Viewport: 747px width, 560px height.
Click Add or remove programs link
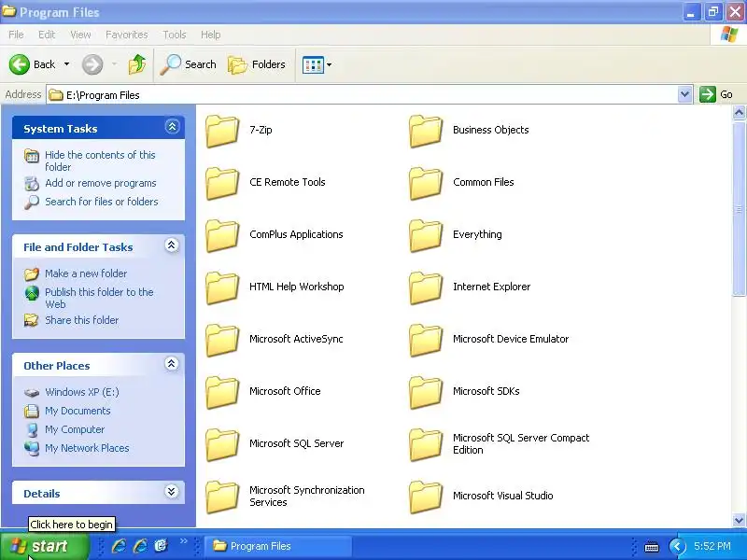[x=101, y=183]
